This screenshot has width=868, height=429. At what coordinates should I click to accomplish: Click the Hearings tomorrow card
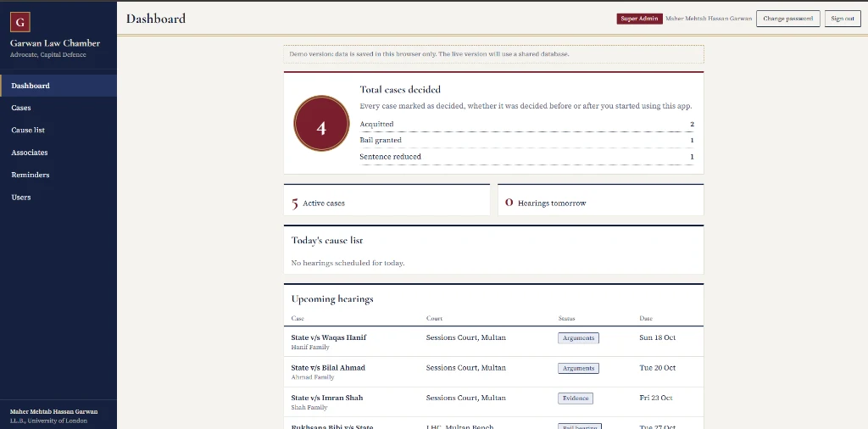click(601, 200)
